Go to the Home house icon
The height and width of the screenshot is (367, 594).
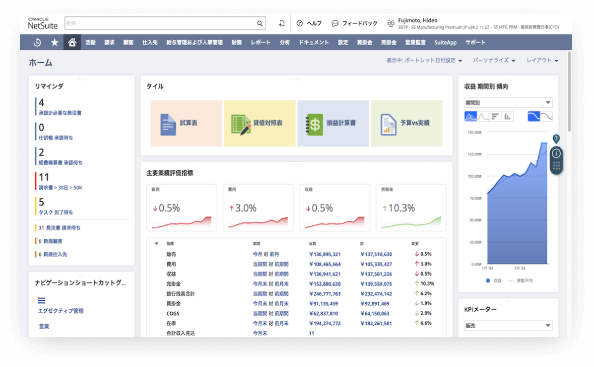pyautogui.click(x=72, y=42)
